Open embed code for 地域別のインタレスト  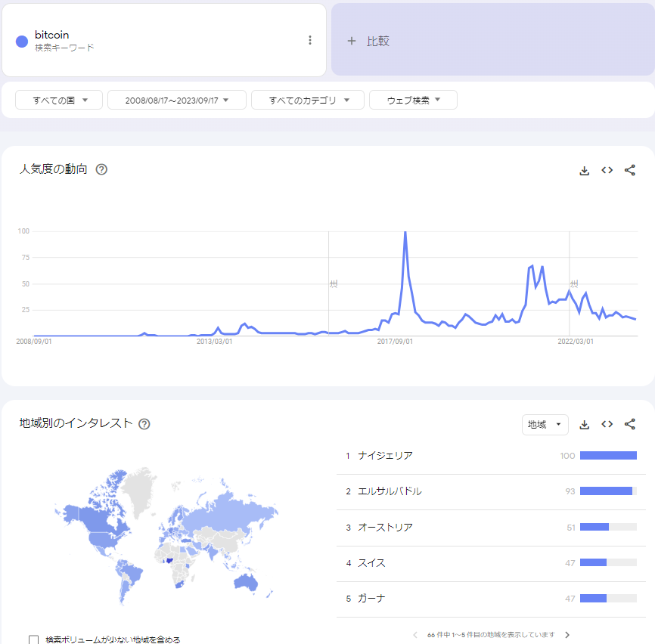[x=607, y=425]
